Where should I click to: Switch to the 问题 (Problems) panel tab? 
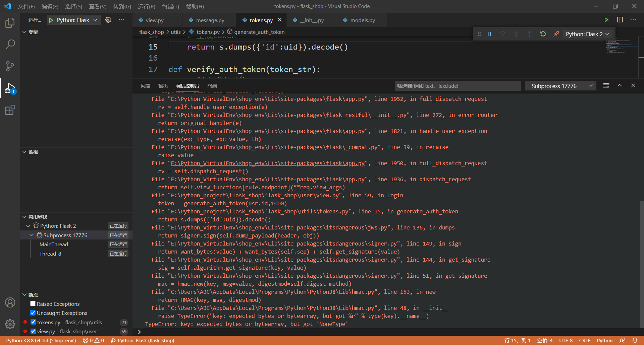(146, 86)
